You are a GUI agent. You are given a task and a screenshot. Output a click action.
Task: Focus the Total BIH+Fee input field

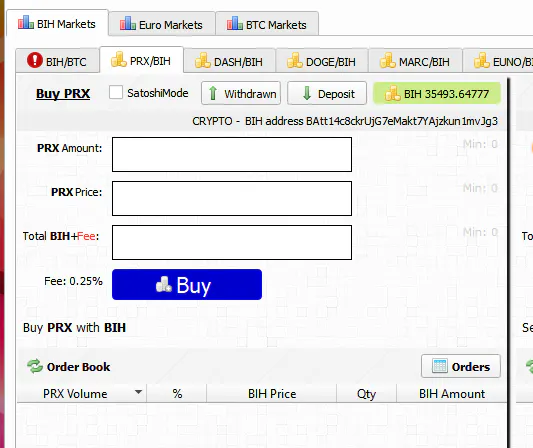[x=232, y=242]
